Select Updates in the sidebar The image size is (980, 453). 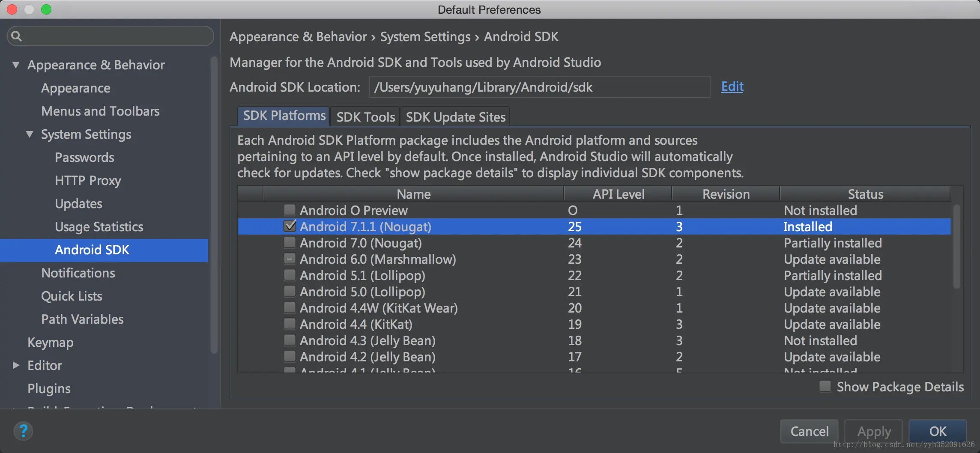[x=78, y=203]
